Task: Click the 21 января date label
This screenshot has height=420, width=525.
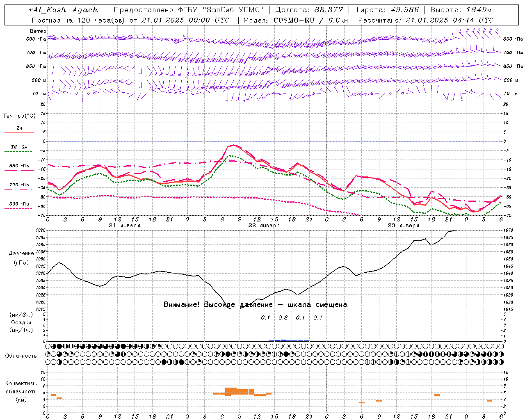Action: (124, 226)
